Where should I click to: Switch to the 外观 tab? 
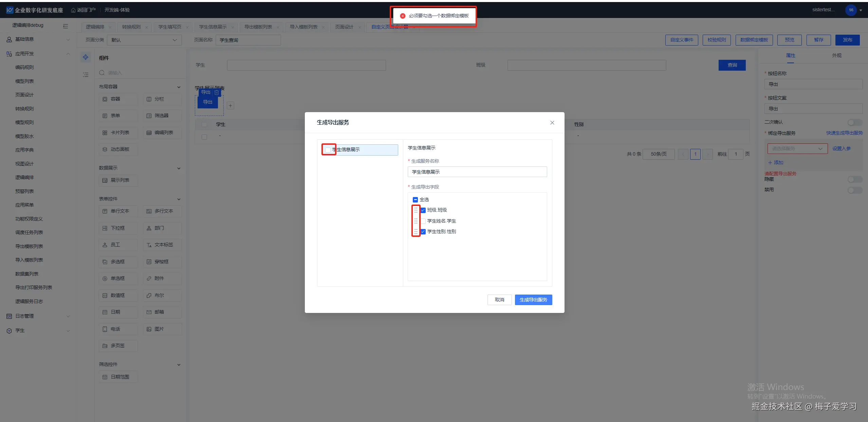click(836, 55)
